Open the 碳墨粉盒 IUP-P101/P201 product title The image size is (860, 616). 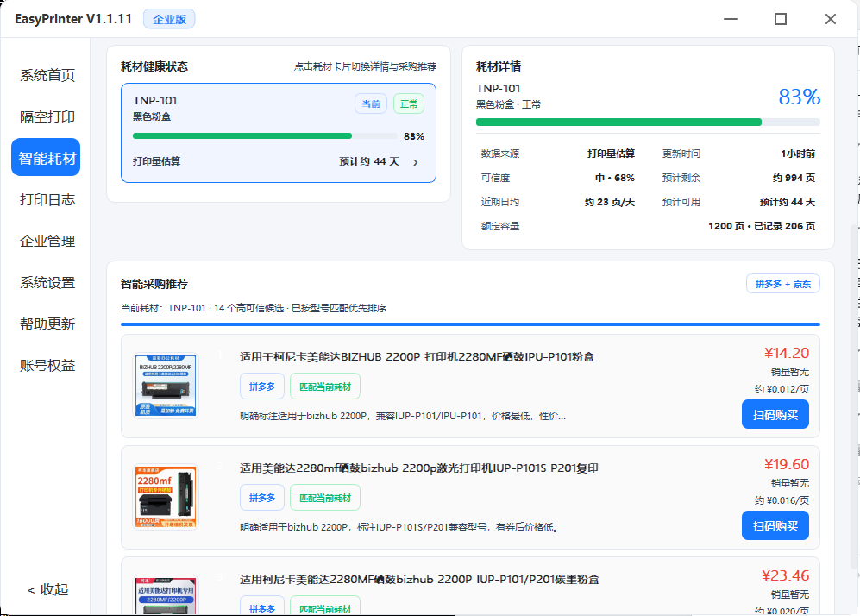click(x=419, y=580)
